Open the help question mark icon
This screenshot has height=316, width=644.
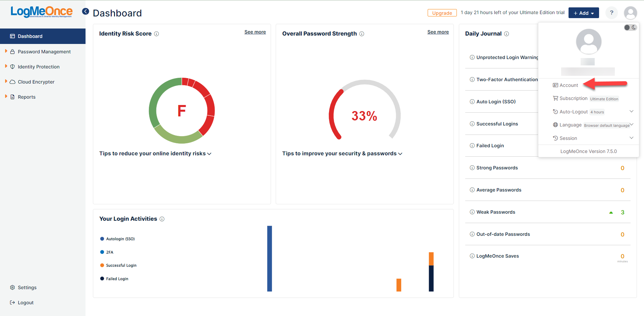point(611,13)
